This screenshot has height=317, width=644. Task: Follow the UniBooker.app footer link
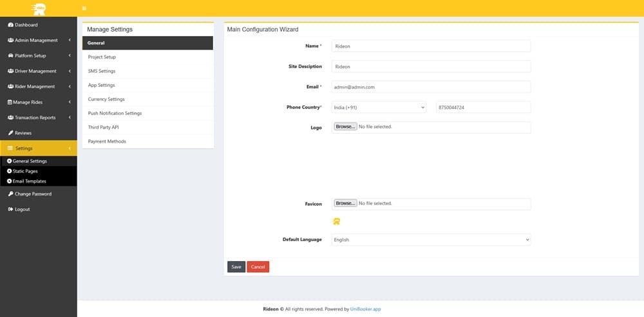[x=366, y=309]
